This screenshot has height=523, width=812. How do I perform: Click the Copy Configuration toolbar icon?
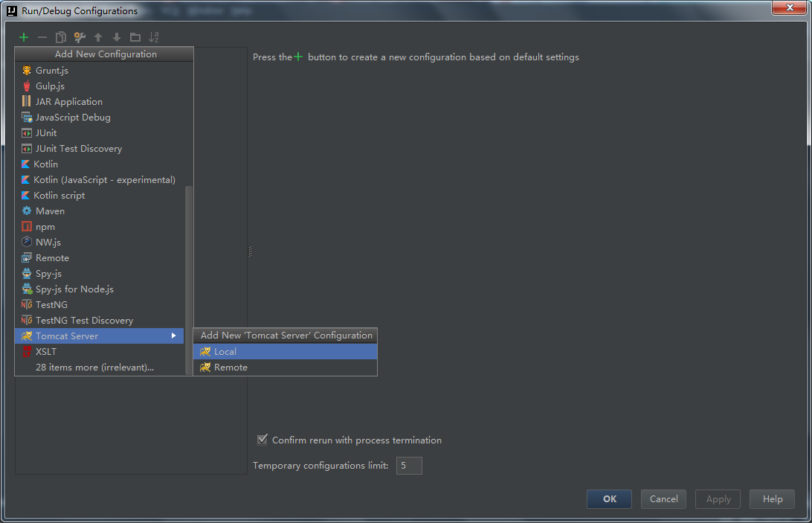pos(60,37)
